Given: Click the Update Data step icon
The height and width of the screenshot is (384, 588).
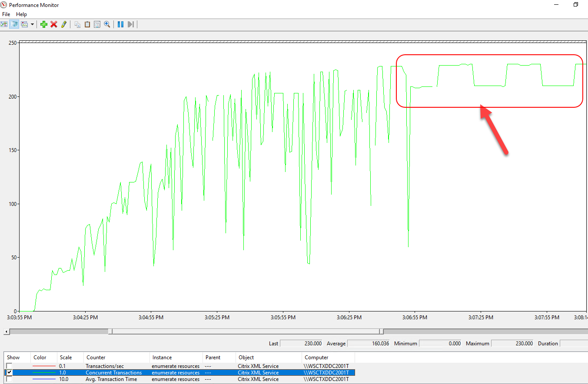Looking at the screenshot, I should [130, 24].
